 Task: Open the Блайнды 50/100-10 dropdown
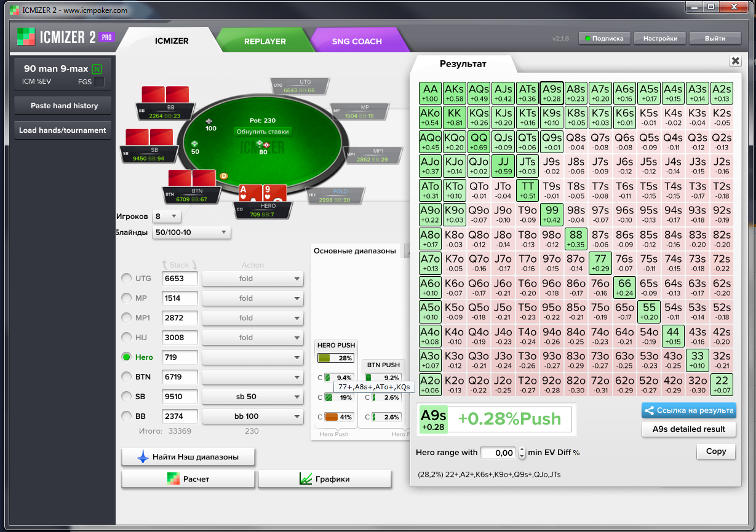click(191, 232)
